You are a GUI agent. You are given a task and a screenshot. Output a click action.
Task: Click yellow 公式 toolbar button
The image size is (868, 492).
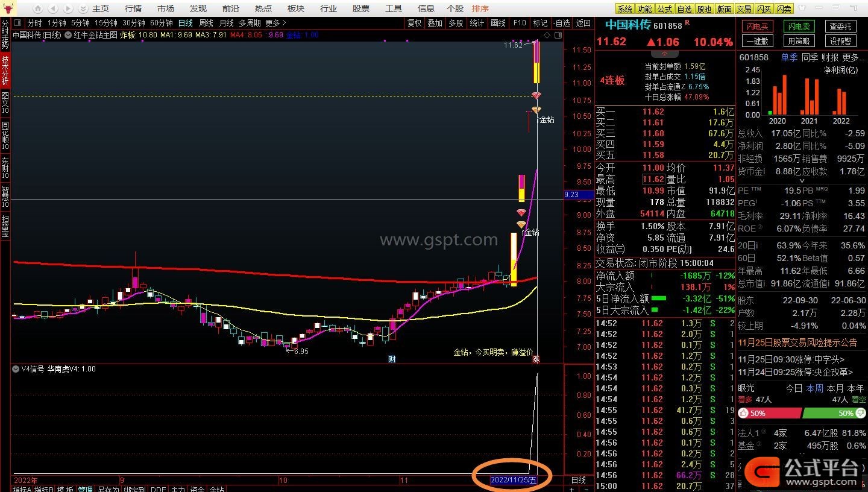[x=664, y=9]
